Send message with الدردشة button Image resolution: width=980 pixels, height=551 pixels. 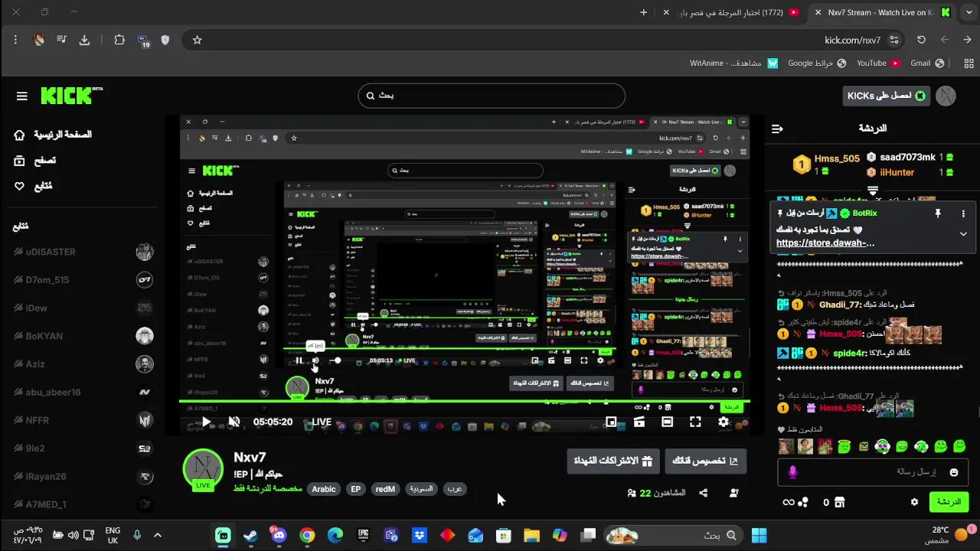[x=948, y=502]
